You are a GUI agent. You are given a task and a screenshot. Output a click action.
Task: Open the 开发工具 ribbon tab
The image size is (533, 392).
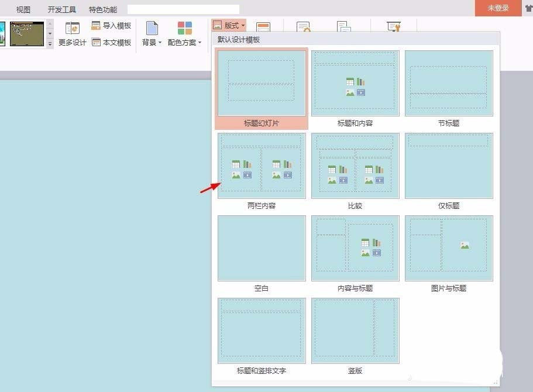point(61,9)
